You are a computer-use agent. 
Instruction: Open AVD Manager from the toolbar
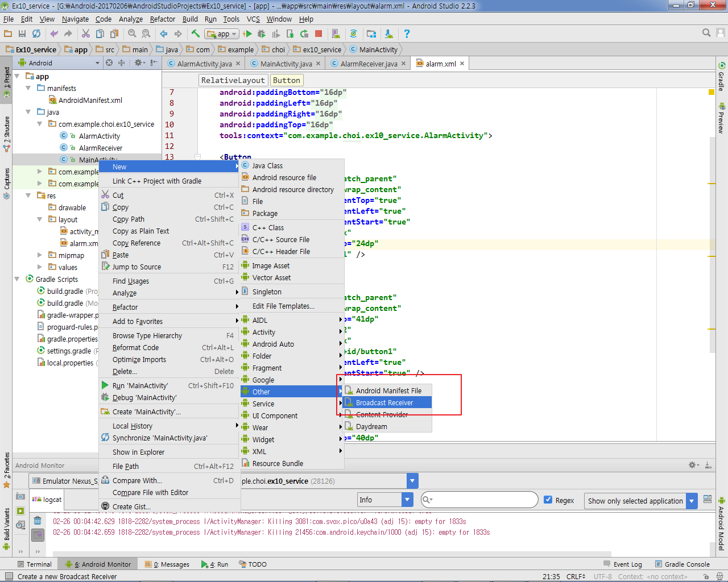(x=336, y=34)
